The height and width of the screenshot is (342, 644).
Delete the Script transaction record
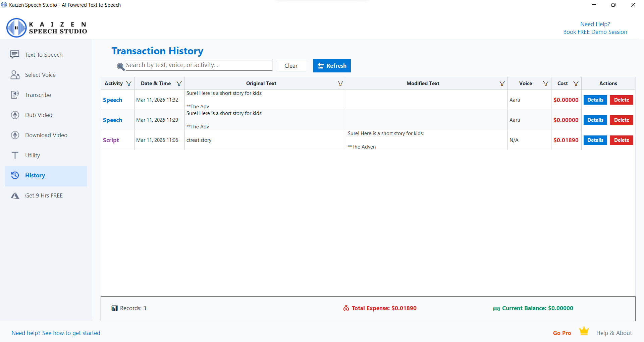click(621, 140)
